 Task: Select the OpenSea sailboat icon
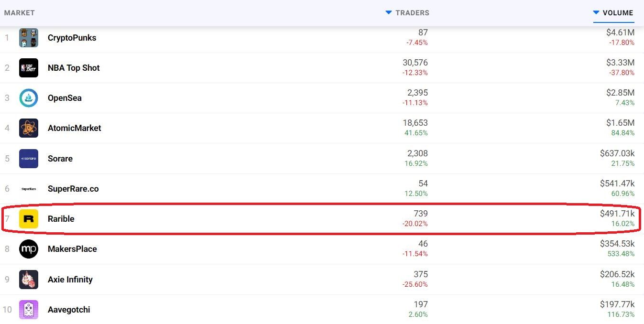[x=29, y=98]
